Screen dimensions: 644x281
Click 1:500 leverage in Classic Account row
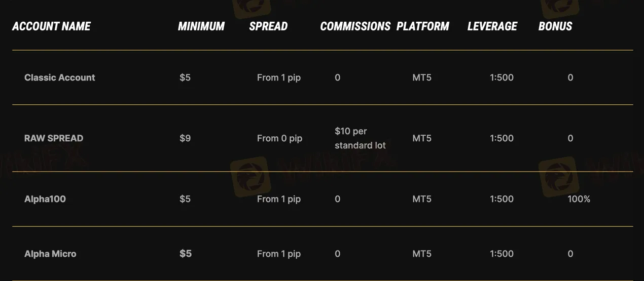[502, 77]
